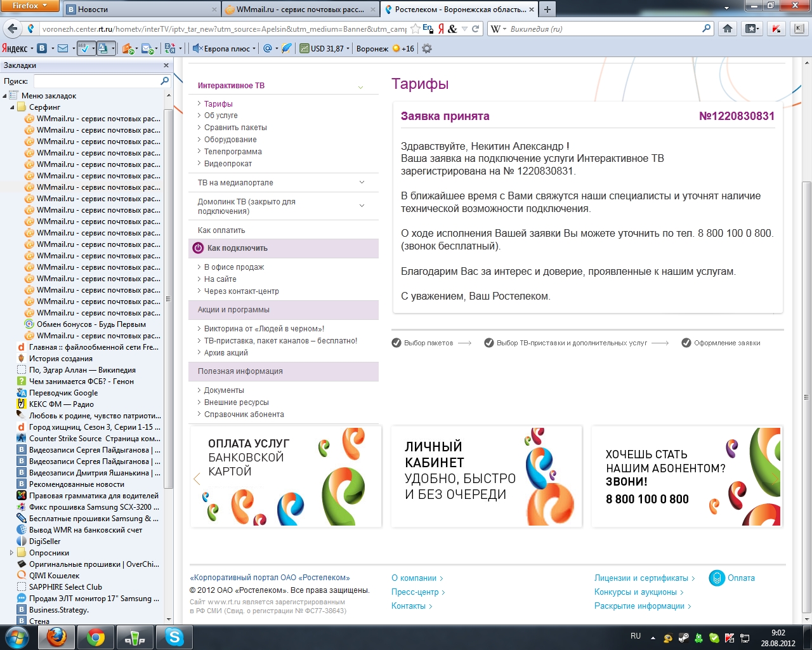Click the En translate icon in address bar
Image resolution: width=812 pixels, height=650 pixels.
[428, 29]
